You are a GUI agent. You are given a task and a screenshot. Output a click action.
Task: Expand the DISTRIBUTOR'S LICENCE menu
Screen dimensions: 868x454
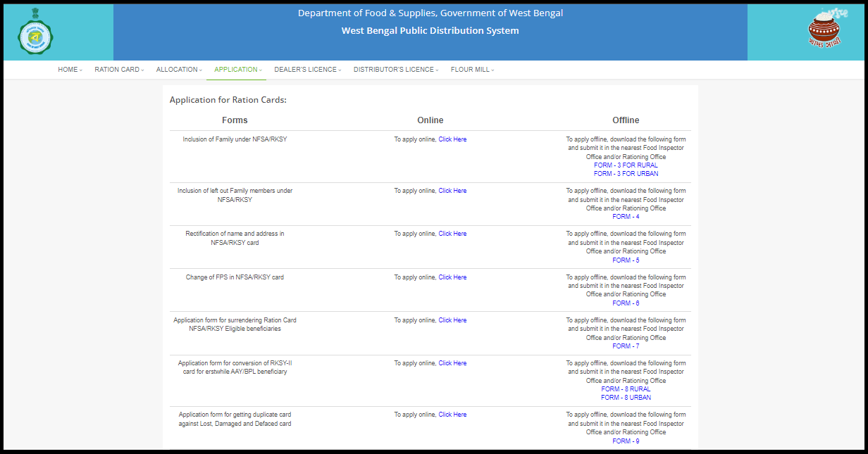pyautogui.click(x=396, y=70)
